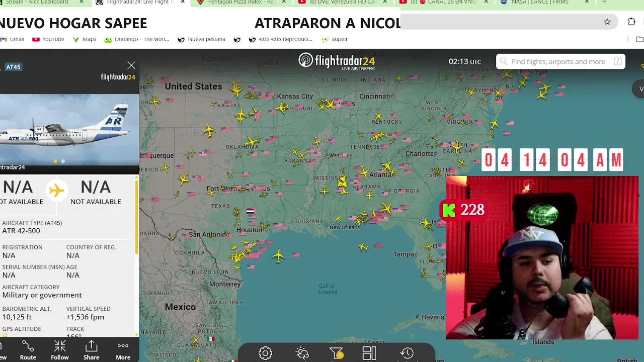
Task: Click the AT45 aircraft type badge
Action: coord(13,67)
